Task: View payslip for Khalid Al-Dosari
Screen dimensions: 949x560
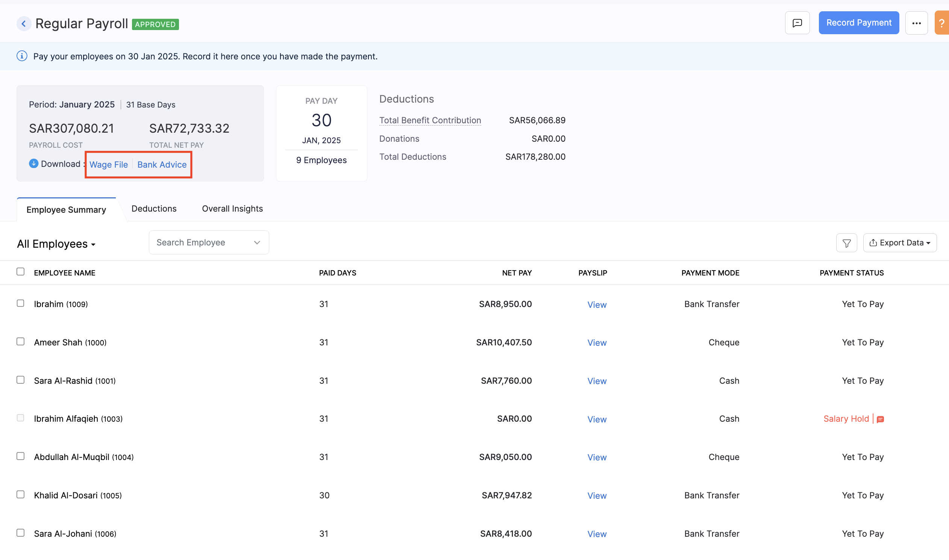Action: coord(596,495)
